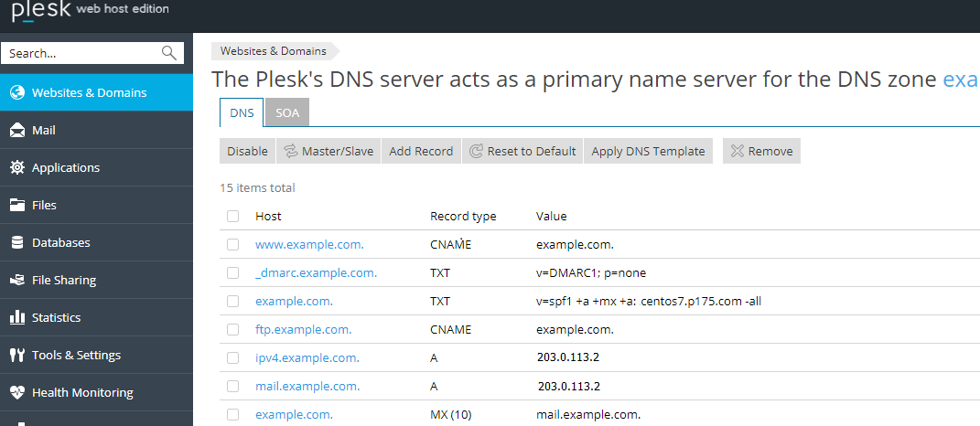Focus the sidebar Search input field

(81, 53)
